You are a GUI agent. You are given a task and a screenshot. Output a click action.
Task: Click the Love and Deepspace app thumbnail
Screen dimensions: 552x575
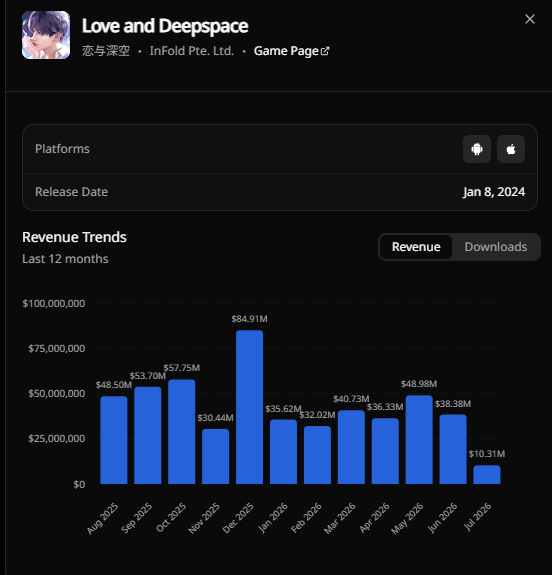pyautogui.click(x=46, y=35)
